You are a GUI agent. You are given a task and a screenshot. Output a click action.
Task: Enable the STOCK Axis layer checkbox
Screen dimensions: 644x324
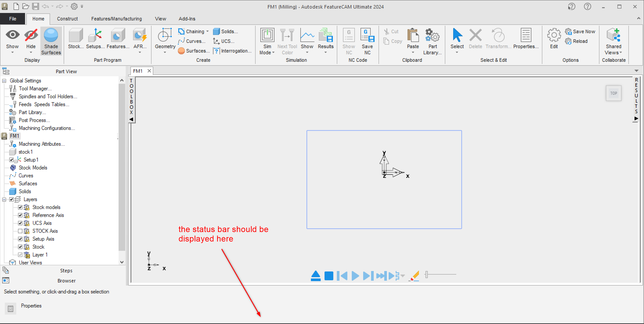click(20, 231)
